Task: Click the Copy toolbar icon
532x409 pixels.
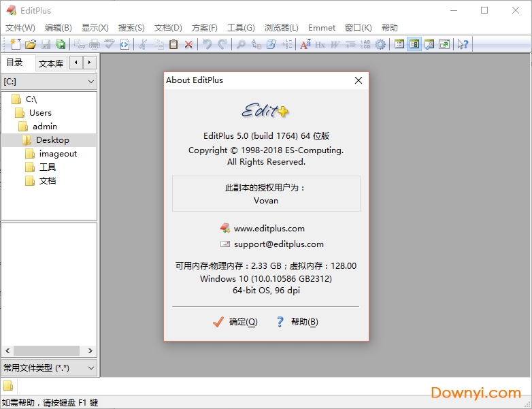Action: [x=159, y=44]
